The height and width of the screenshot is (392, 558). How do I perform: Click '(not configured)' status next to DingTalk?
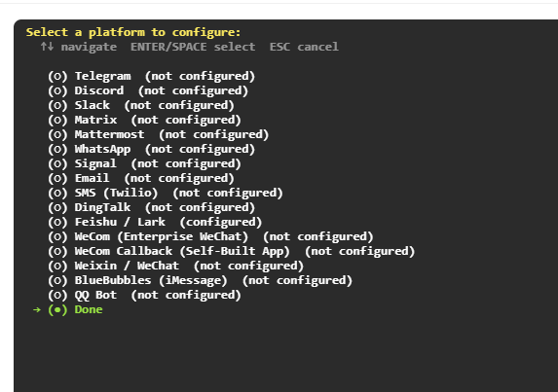(x=200, y=207)
